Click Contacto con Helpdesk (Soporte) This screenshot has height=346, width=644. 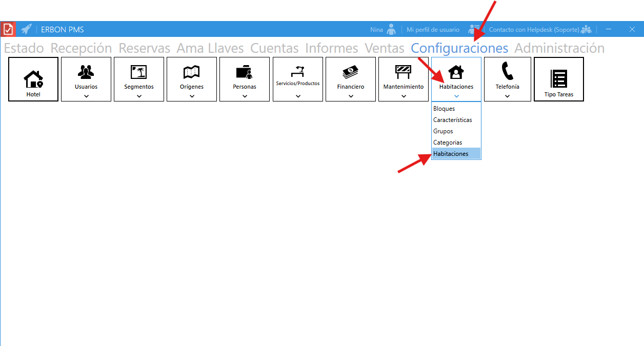(534, 30)
